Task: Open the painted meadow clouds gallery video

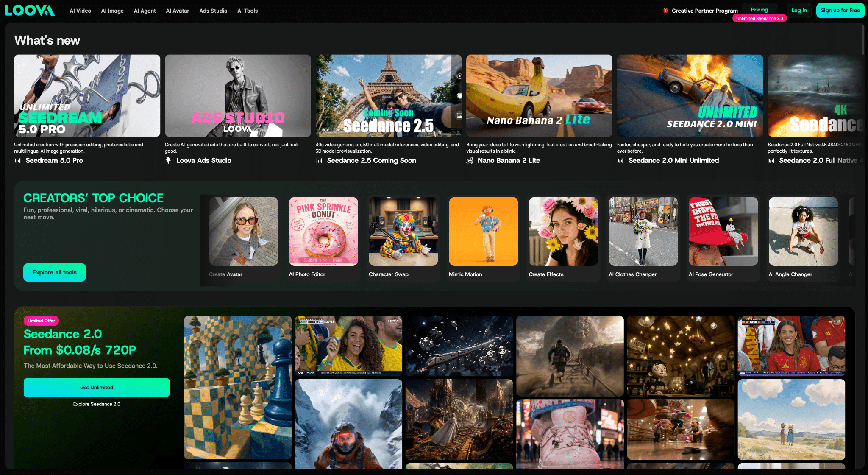Action: coord(791,419)
